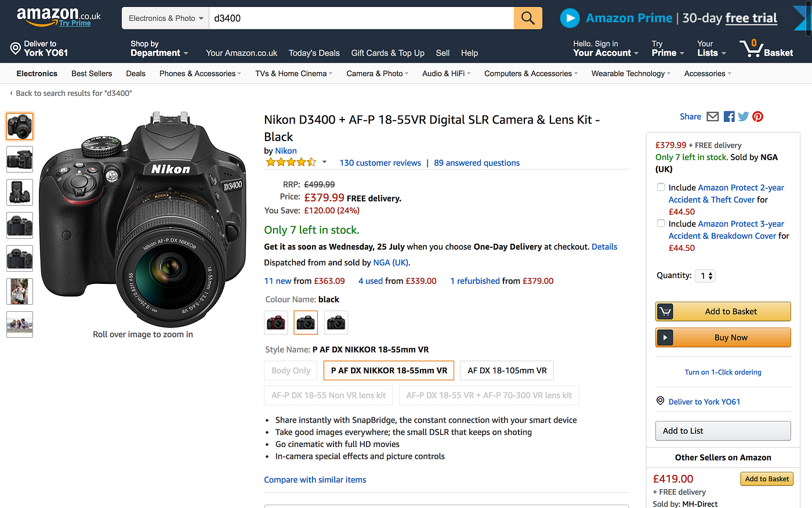The height and width of the screenshot is (508, 812).
Task: Tick Amazon Protect 3-year cover checkbox
Action: point(661,223)
